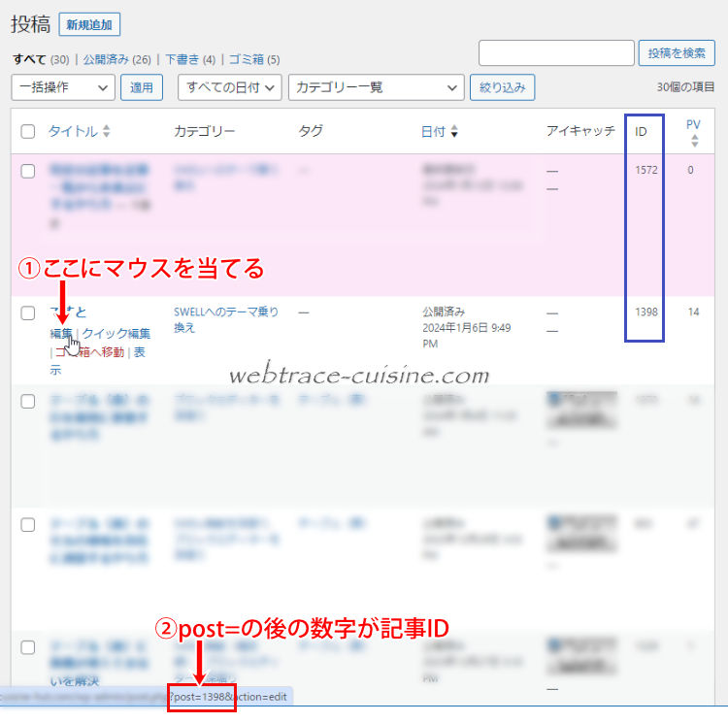This screenshot has height=723, width=728.
Task: Check the checkbox of the fourth post row
Action: [x=28, y=525]
